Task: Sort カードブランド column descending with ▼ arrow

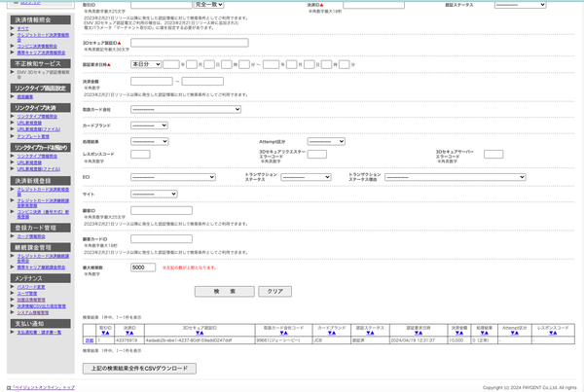Action: coord(330,333)
